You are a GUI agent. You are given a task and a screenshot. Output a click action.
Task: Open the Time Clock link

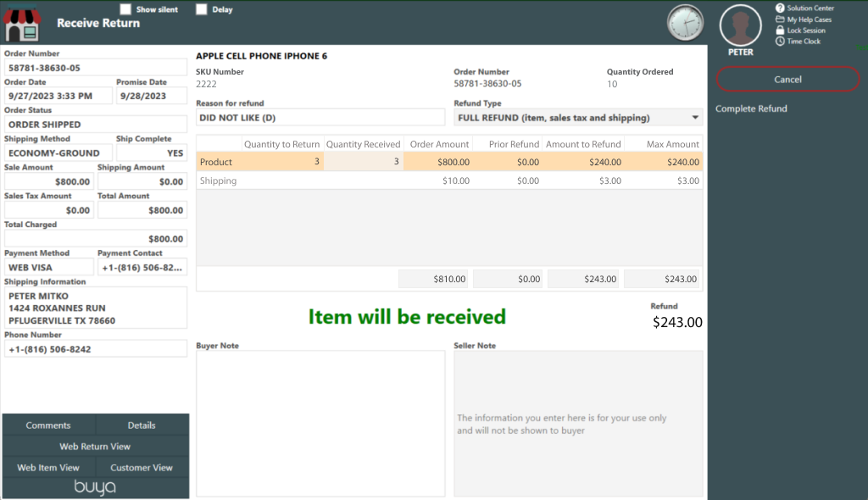pyautogui.click(x=804, y=42)
